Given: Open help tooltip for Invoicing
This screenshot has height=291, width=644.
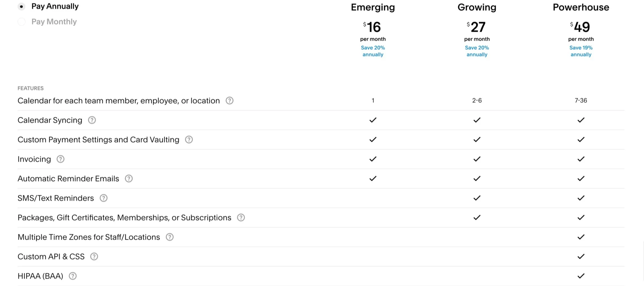Looking at the screenshot, I should [x=60, y=159].
